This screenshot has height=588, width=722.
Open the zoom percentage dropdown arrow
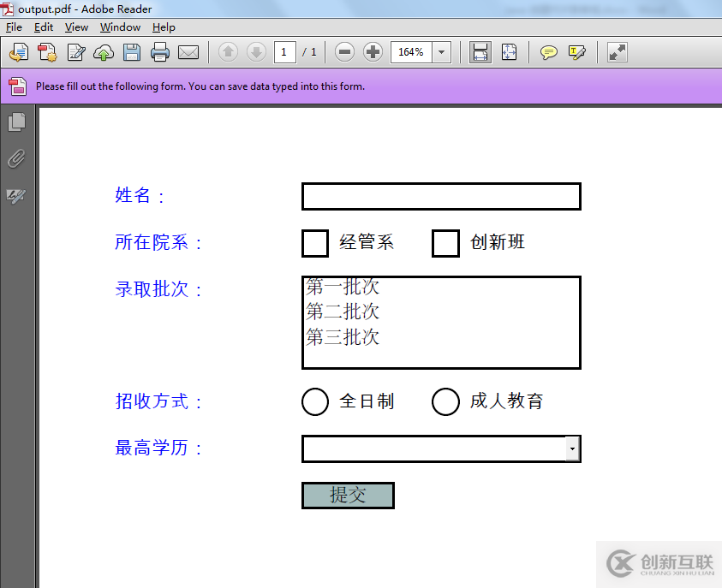441,52
